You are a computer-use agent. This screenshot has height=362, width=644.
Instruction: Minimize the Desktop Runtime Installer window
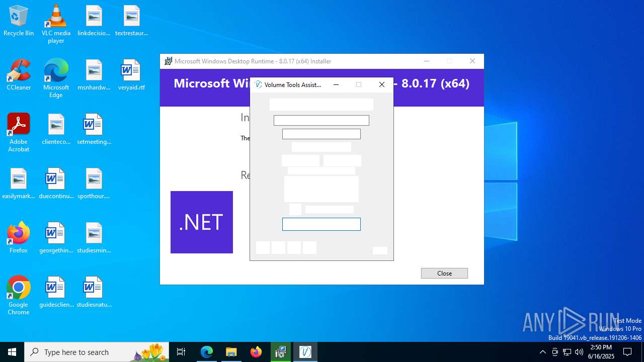tap(427, 61)
